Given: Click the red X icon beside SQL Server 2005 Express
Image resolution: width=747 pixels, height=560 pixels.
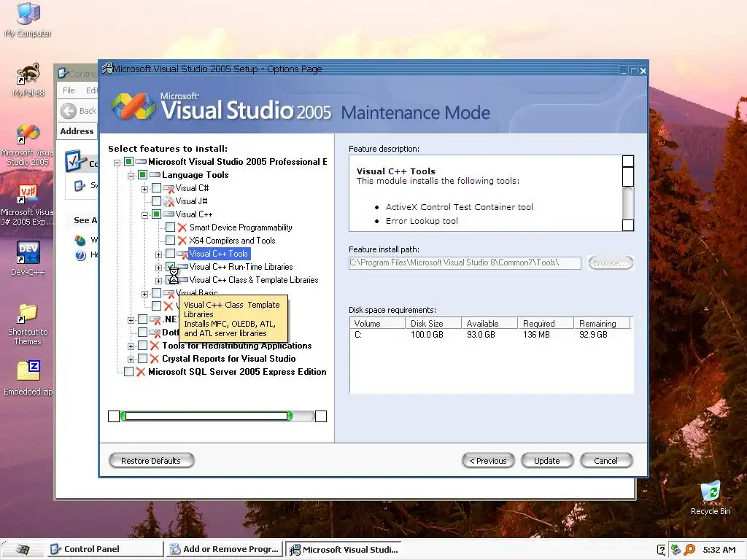Looking at the screenshot, I should point(141,372).
